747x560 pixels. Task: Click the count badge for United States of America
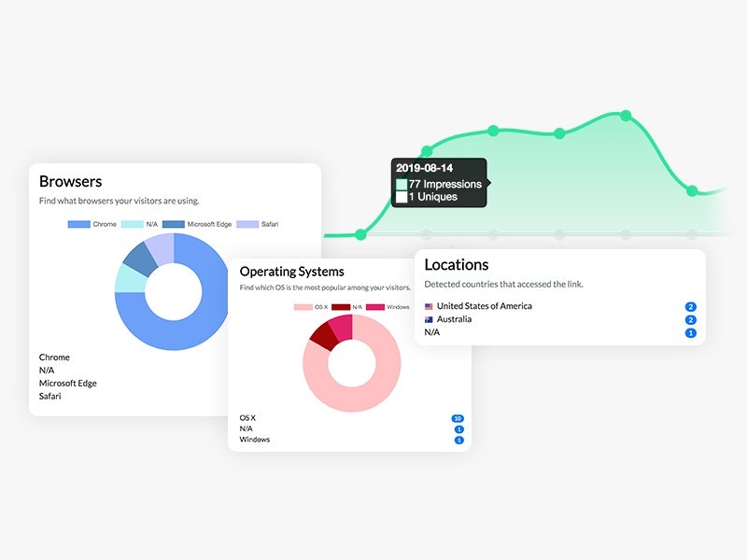click(690, 307)
